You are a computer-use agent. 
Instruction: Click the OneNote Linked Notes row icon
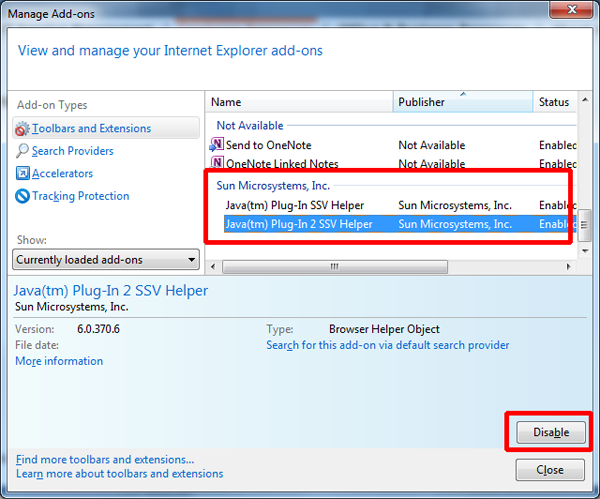point(217,163)
